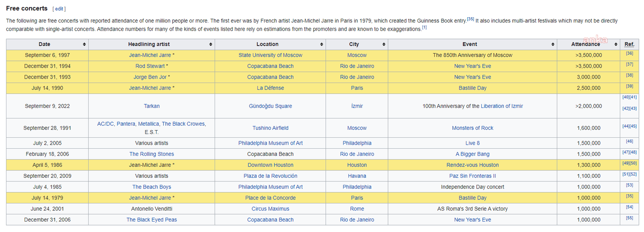Sort by Location column arrows
The width and height of the screenshot is (644, 232).
pos(322,44)
